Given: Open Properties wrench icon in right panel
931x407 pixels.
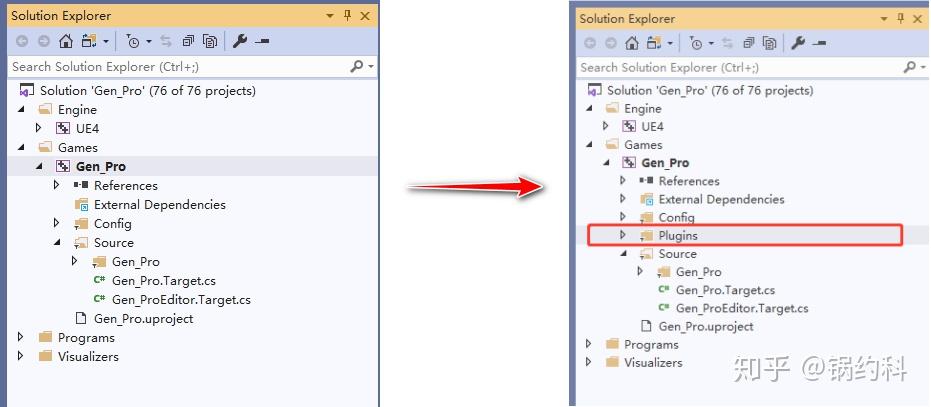Looking at the screenshot, I should (x=799, y=43).
